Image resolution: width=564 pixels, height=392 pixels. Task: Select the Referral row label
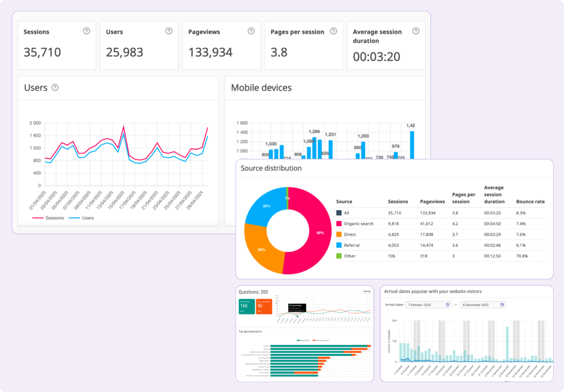pos(352,245)
